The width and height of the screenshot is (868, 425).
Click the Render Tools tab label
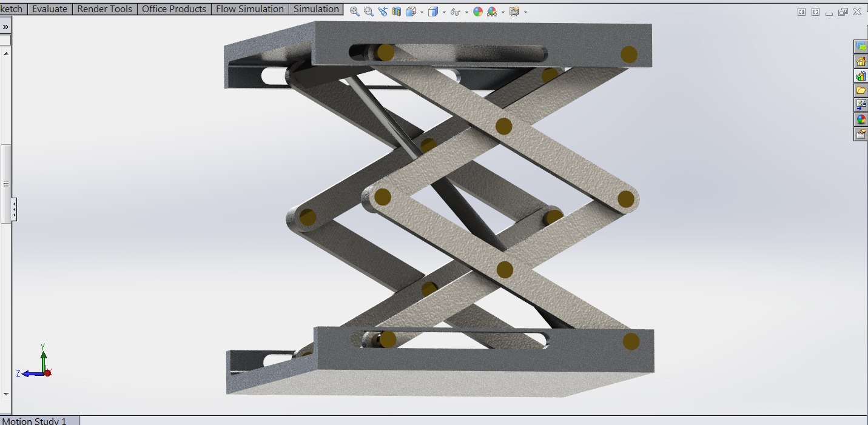(x=104, y=8)
